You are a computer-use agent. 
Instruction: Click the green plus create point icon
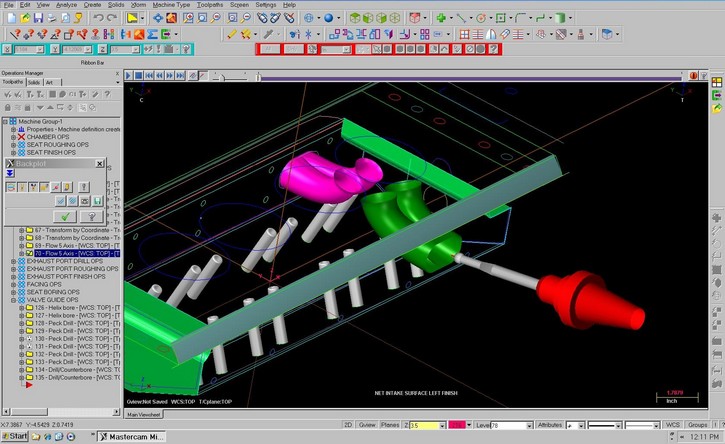(x=441, y=18)
